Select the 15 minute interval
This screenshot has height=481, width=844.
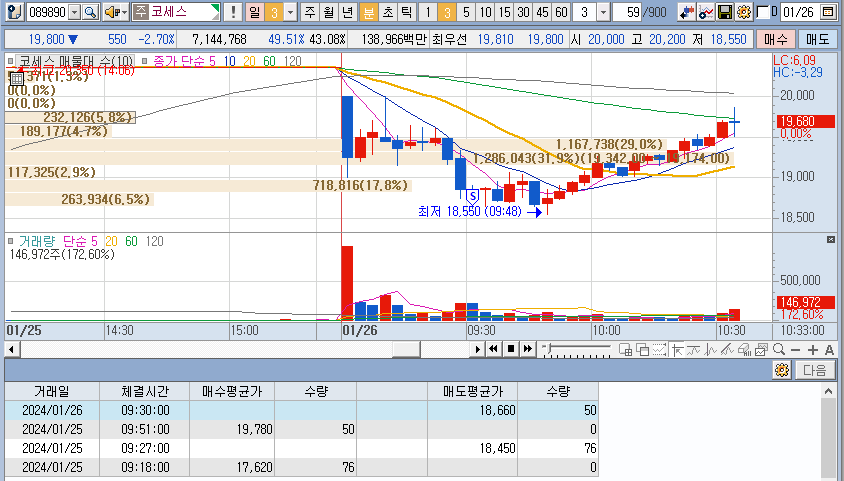click(x=504, y=12)
